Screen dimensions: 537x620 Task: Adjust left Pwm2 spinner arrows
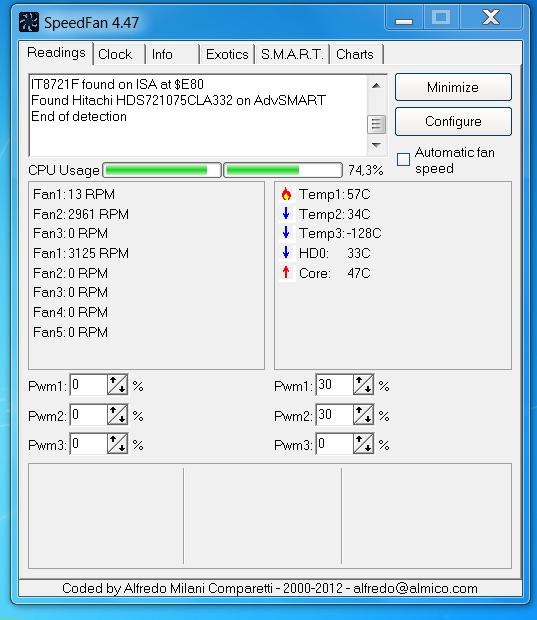pos(117,414)
